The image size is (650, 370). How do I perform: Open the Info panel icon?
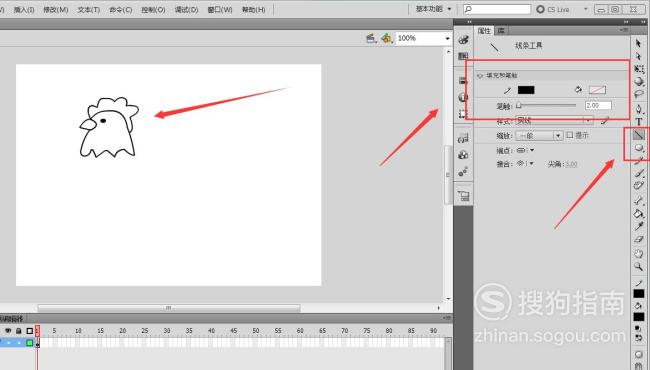coord(463,97)
